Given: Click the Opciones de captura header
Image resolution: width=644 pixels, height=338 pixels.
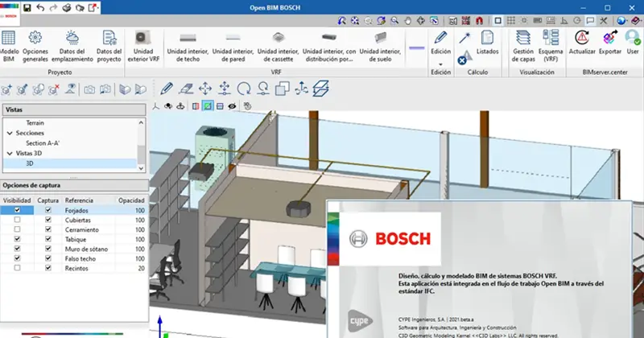Looking at the screenshot, I should pyautogui.click(x=74, y=185).
